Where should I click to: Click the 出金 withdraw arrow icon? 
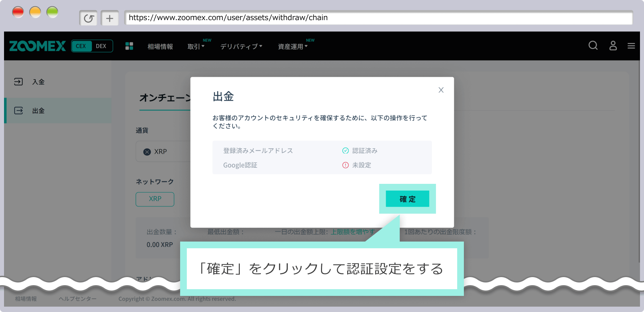point(18,111)
